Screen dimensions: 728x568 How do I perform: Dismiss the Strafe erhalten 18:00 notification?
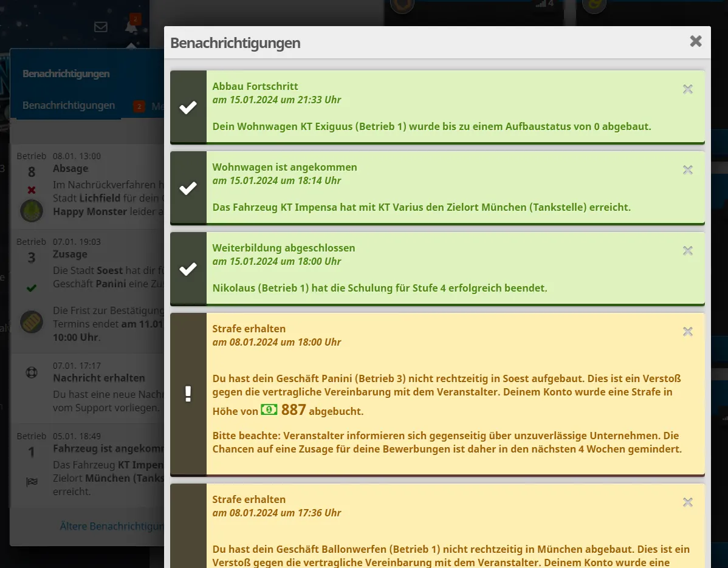[x=687, y=332]
